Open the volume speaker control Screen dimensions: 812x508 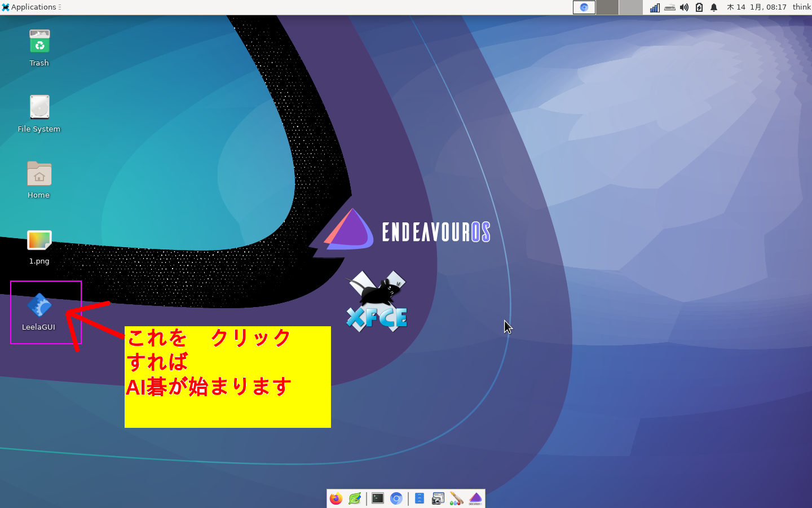coord(684,7)
